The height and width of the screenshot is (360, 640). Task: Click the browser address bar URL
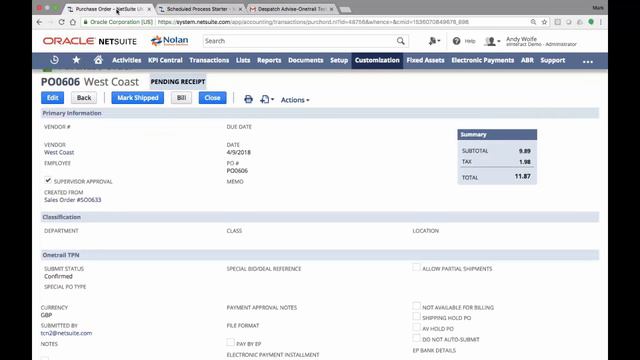pyautogui.click(x=313, y=22)
